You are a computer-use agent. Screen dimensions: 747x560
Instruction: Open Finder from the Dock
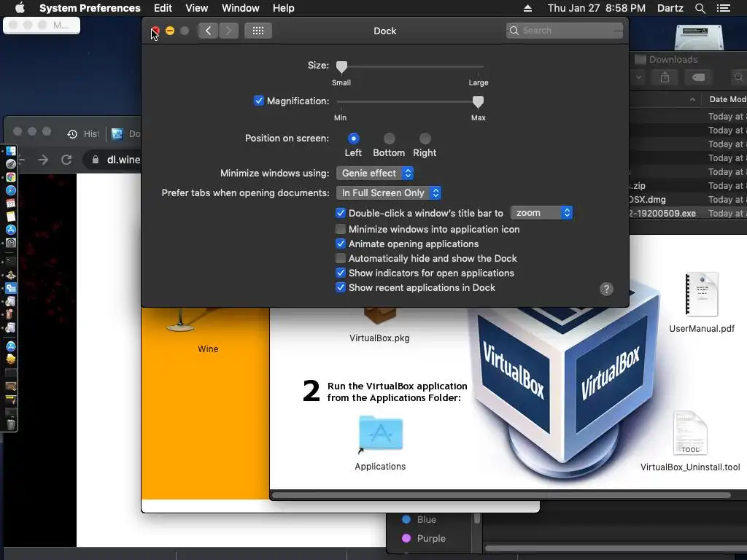coord(10,151)
